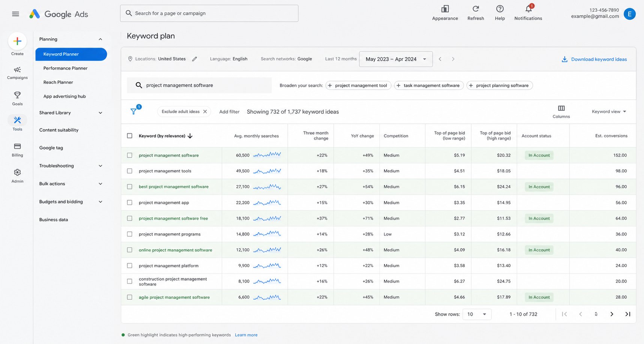Add project management tool suggestion
Screen dimensions: 644x344
click(x=358, y=85)
